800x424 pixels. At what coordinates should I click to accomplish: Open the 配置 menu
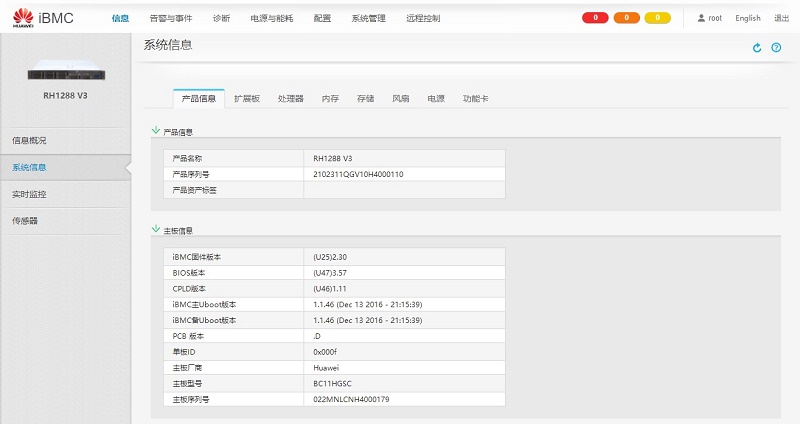click(322, 18)
